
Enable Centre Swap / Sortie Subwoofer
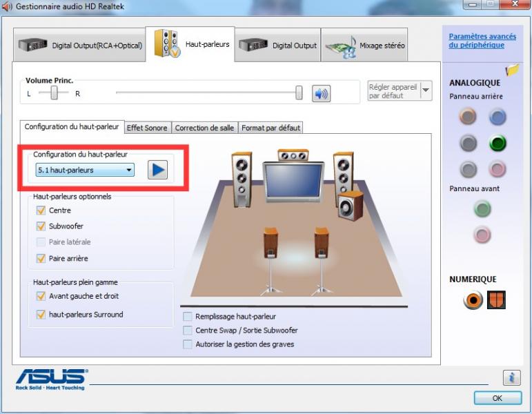click(187, 331)
